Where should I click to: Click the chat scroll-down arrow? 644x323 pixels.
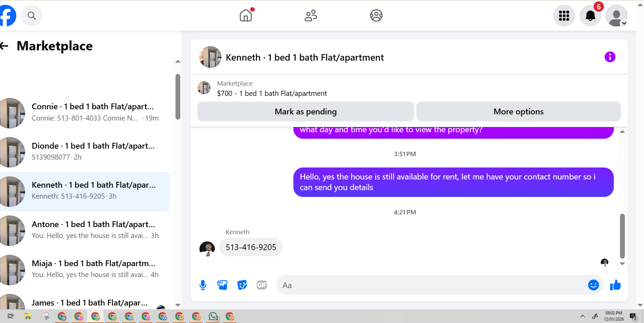(622, 264)
